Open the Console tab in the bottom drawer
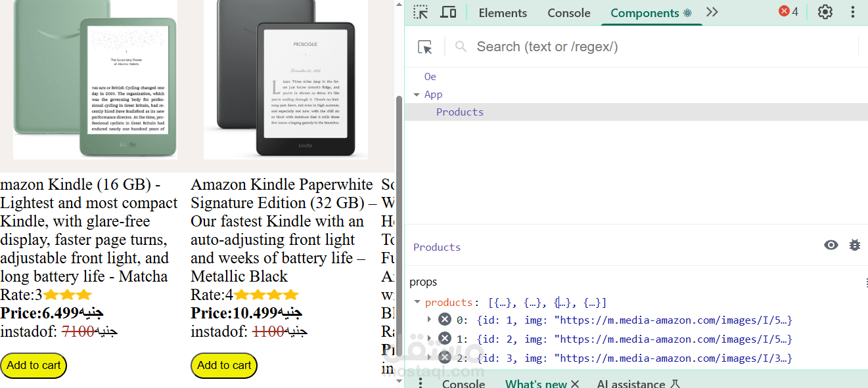This screenshot has width=868, height=388. click(x=463, y=384)
